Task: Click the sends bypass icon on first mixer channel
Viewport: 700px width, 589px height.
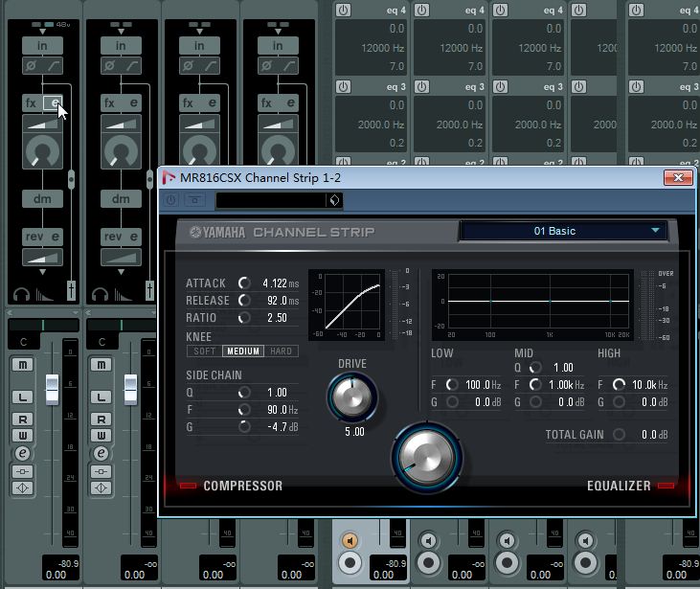Action: tap(22, 488)
